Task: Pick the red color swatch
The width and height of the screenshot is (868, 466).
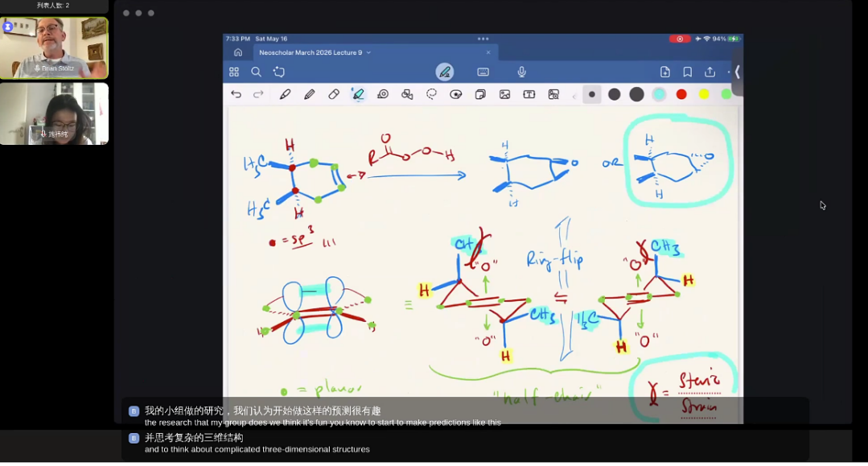Action: click(681, 95)
